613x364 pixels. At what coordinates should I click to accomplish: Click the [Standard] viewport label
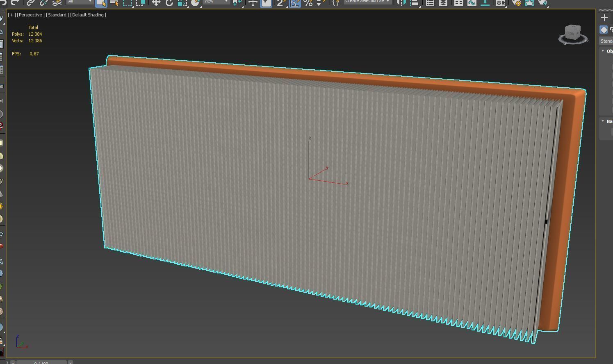57,15
